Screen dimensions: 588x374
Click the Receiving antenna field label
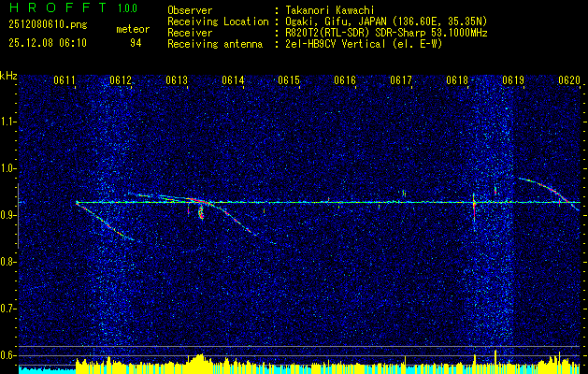pos(215,44)
